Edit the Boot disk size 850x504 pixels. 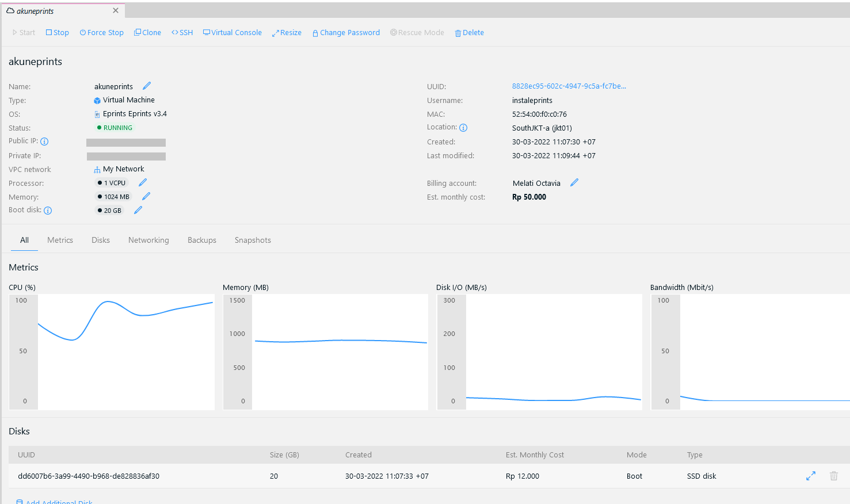138,210
